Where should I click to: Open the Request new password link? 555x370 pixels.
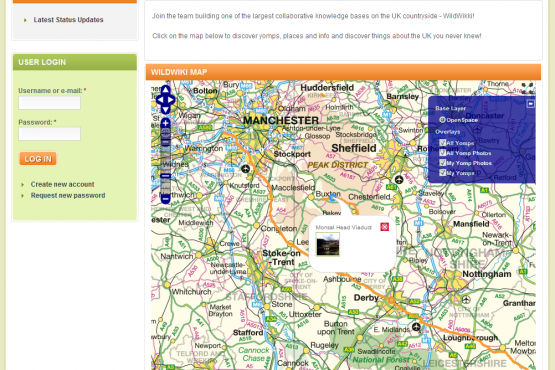[x=68, y=195]
